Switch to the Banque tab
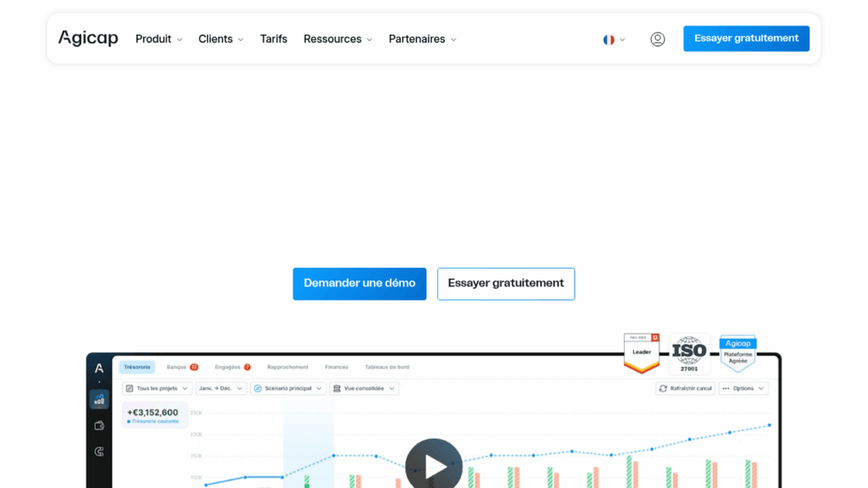868x488 pixels. 177,367
